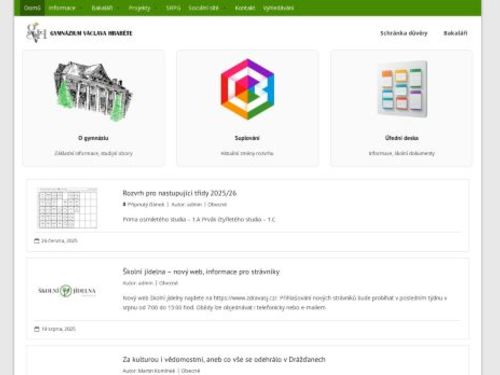Expand the Informace menu
Image resolution: width=500 pixels, height=375 pixels.
coord(62,8)
